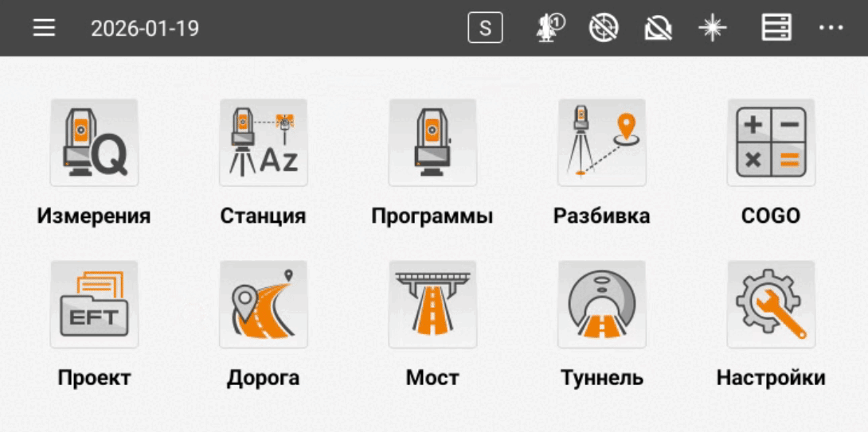The height and width of the screenshot is (432, 868).
Task: Toggle the laser pointer star icon
Action: point(712,28)
